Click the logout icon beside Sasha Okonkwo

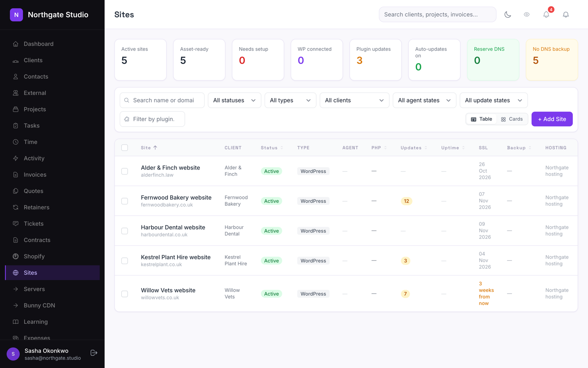click(94, 353)
